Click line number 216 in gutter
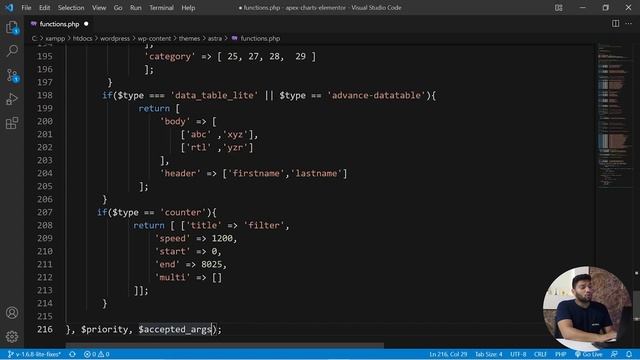Viewport: 640px width, 360px height. [x=44, y=329]
